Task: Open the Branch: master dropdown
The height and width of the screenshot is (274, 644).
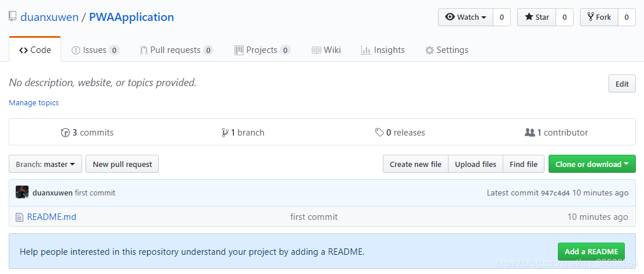Action: click(x=45, y=164)
